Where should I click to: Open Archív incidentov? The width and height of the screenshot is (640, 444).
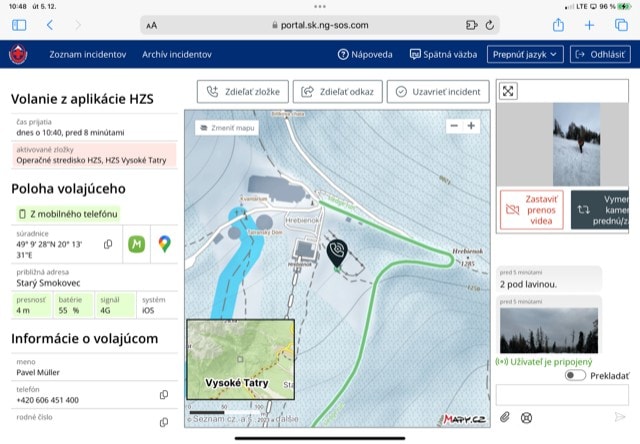177,54
